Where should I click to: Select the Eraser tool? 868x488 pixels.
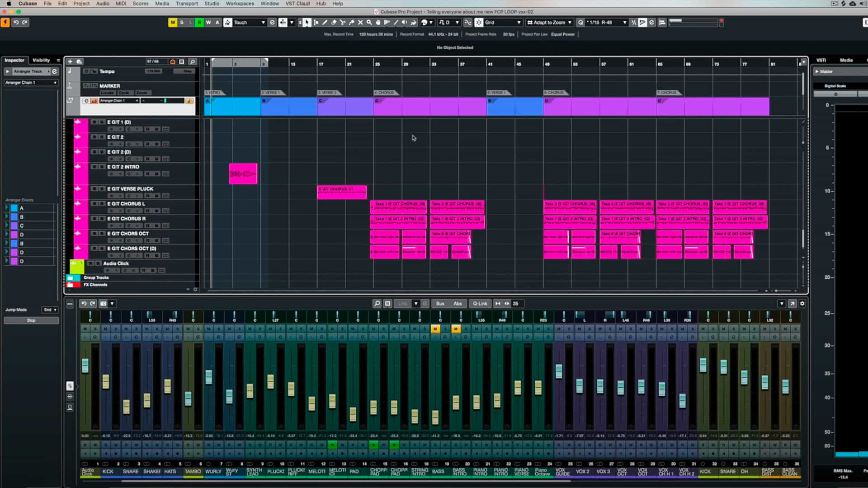334,22
